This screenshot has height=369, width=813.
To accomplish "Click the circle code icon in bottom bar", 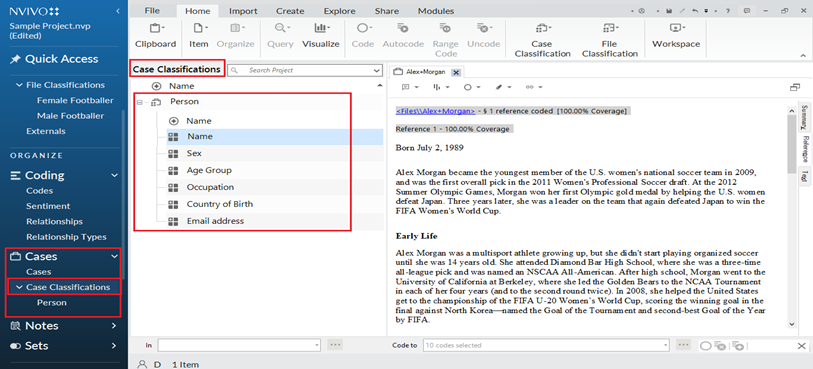I will pyautogui.click(x=706, y=346).
